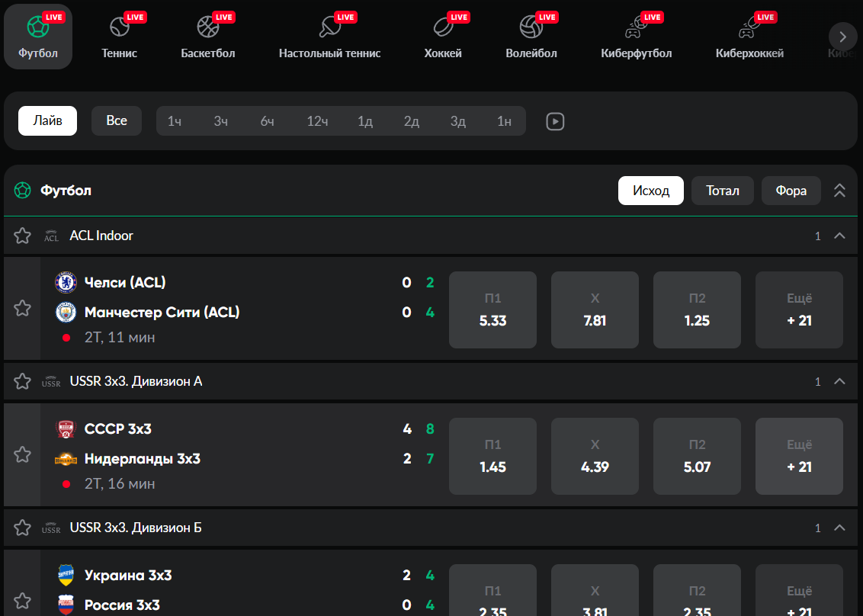This screenshot has height=616, width=863.
Task: Bet on П1 2.35 for Украина 3x3
Action: click(492, 590)
